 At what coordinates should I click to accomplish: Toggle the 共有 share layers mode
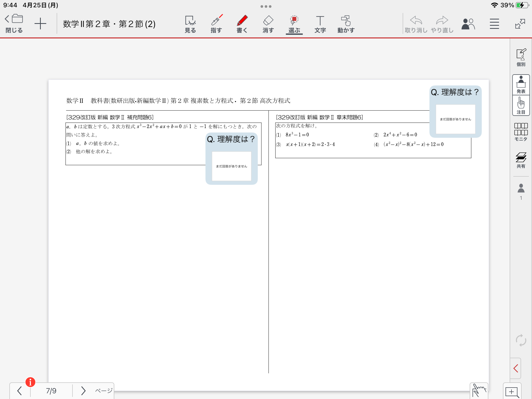pyautogui.click(x=521, y=160)
